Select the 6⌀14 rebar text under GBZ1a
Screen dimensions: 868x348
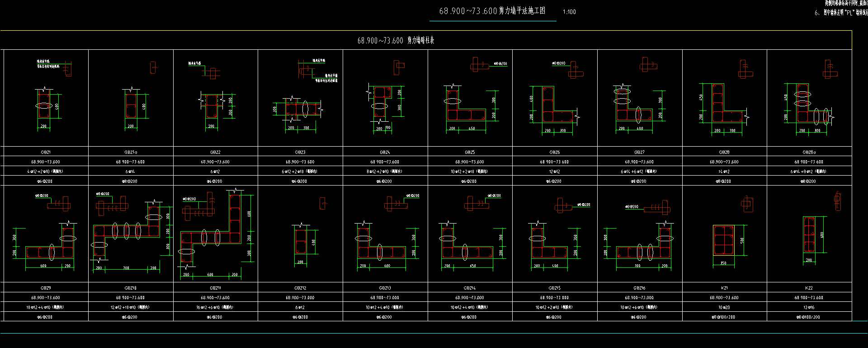click(131, 172)
